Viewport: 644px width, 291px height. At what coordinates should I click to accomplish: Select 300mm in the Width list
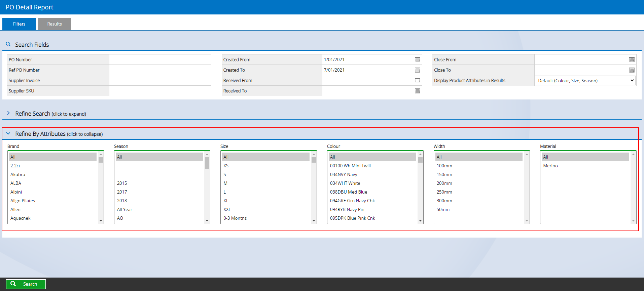(x=479, y=201)
